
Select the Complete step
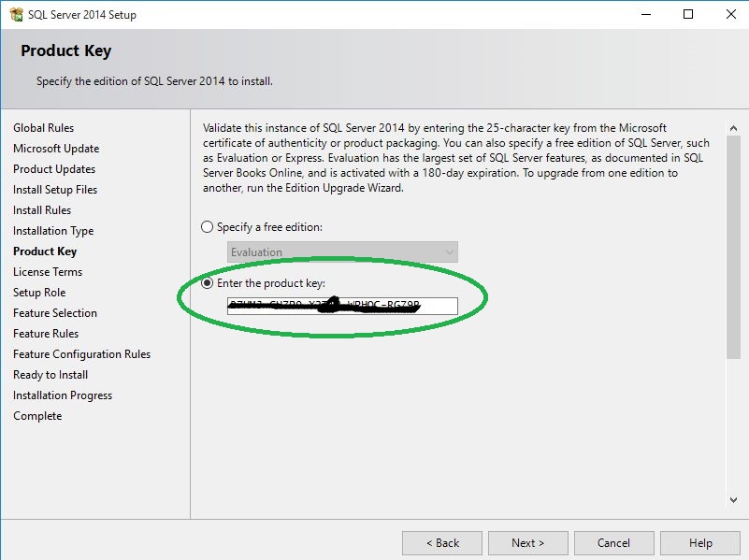[37, 416]
